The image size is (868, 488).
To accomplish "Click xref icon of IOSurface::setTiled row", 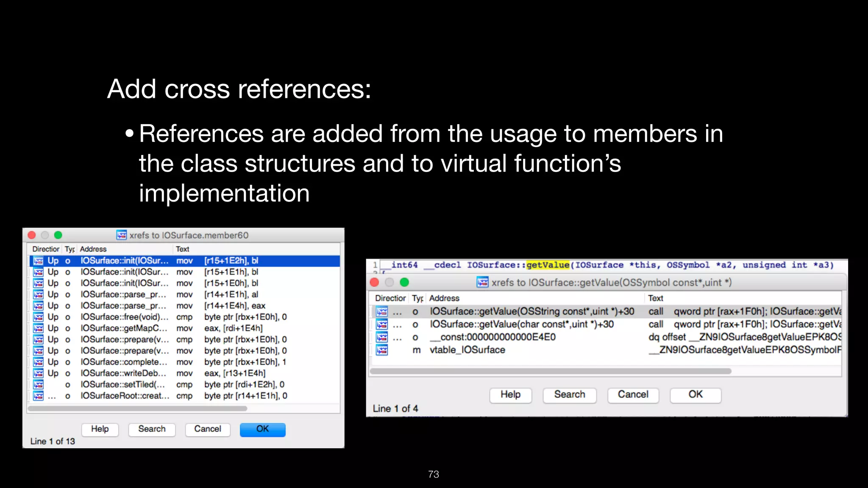I will pyautogui.click(x=38, y=385).
